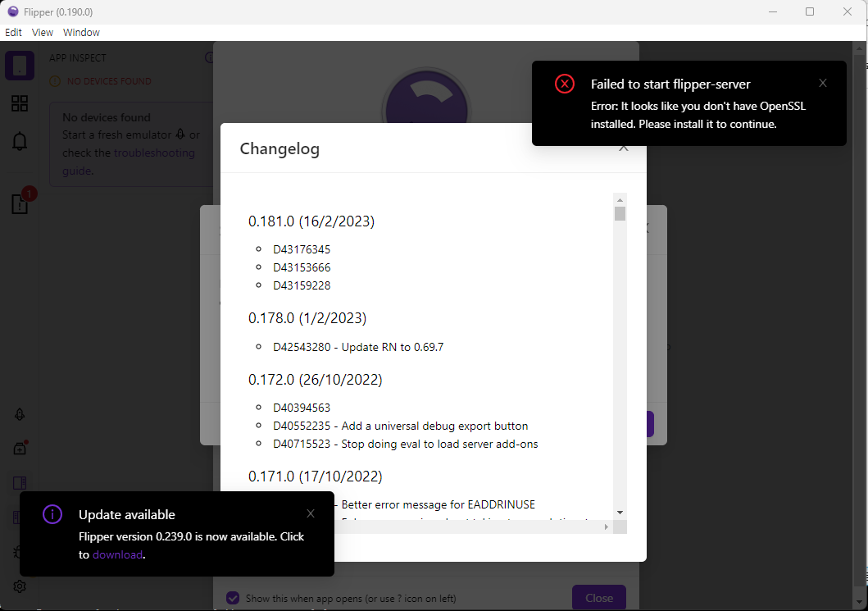Open the troubleshooting guide link
Screen dimensions: 868x611
(129, 162)
